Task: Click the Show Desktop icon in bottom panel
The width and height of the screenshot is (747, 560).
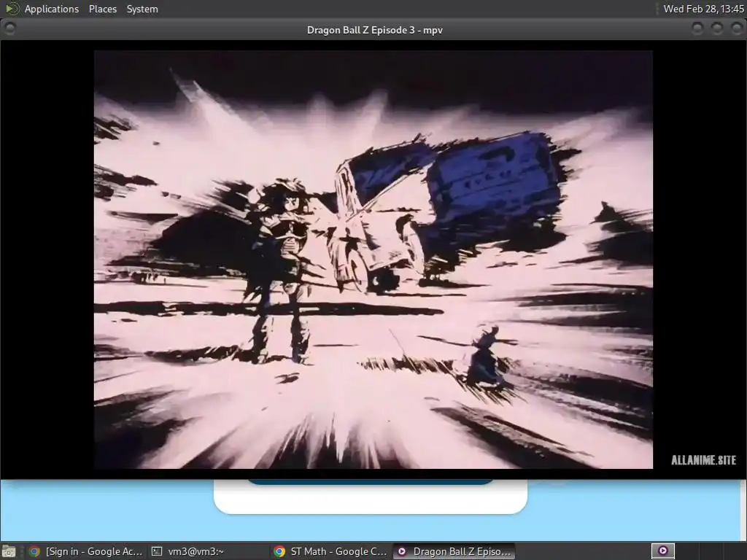Action: (x=9, y=551)
